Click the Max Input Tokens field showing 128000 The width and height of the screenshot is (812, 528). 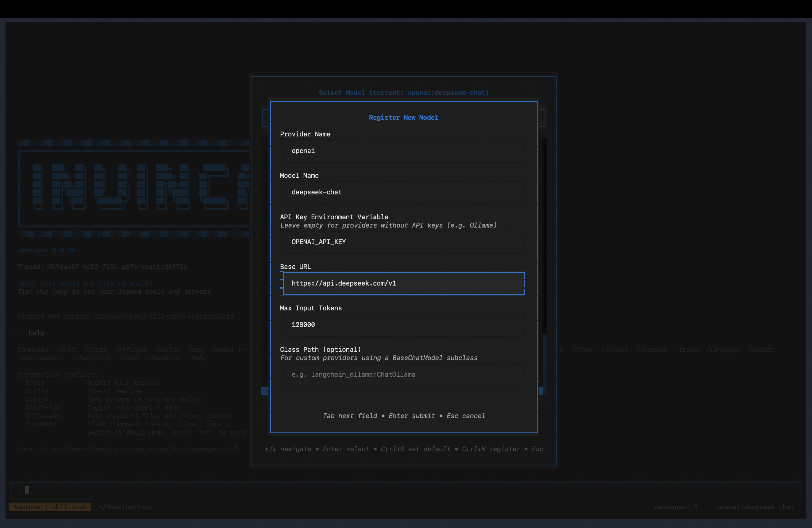403,325
